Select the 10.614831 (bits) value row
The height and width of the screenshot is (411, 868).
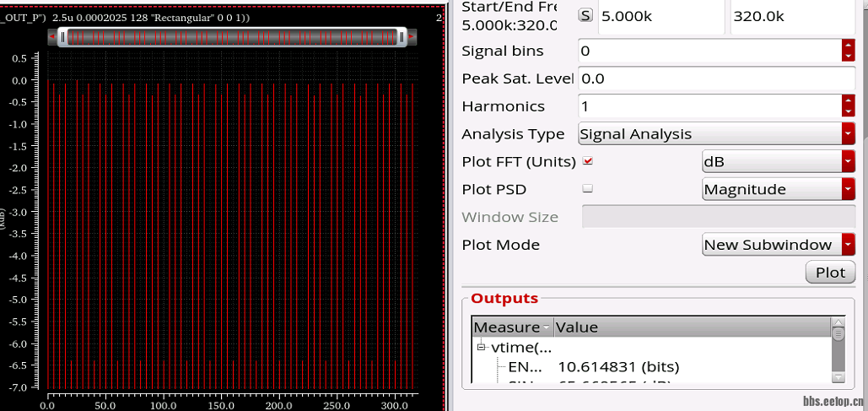click(618, 366)
